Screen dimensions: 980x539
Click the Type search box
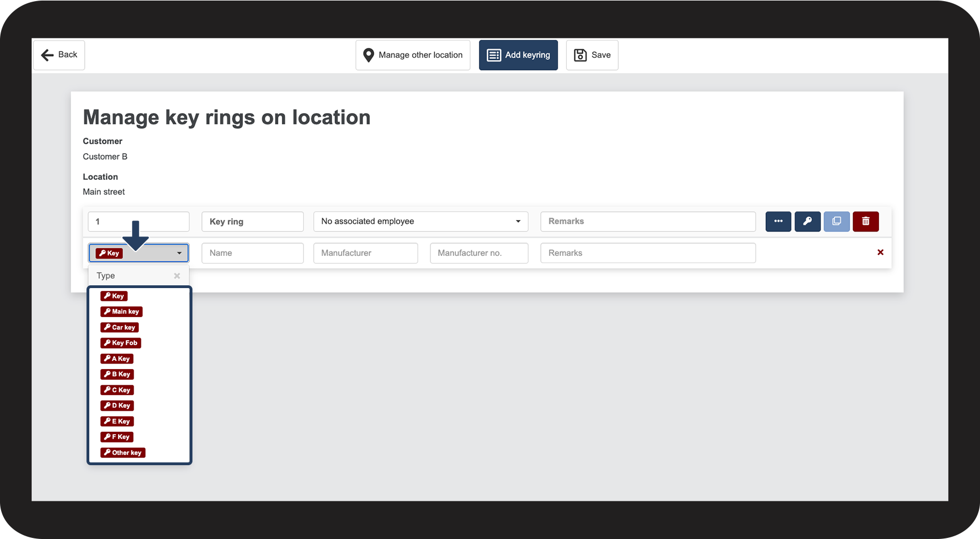[x=133, y=276]
